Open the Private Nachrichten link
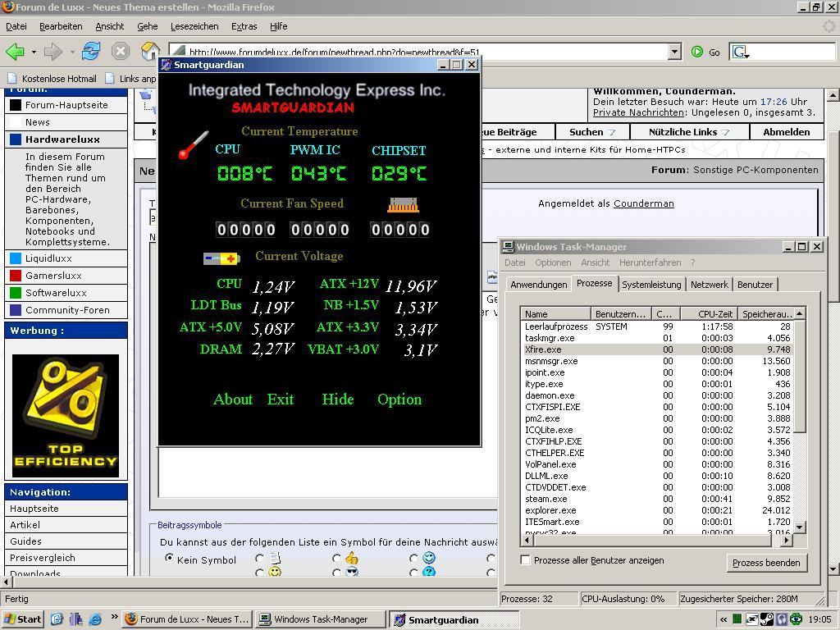840x630 pixels. tap(638, 112)
